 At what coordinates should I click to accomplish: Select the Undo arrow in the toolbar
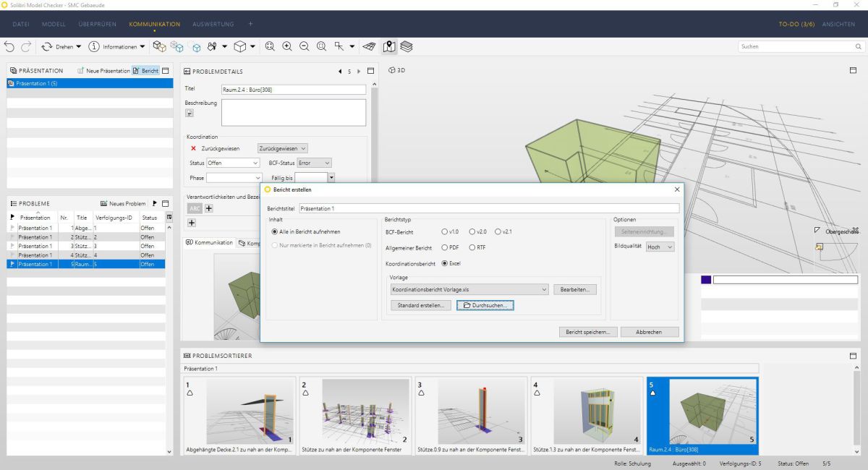point(10,46)
